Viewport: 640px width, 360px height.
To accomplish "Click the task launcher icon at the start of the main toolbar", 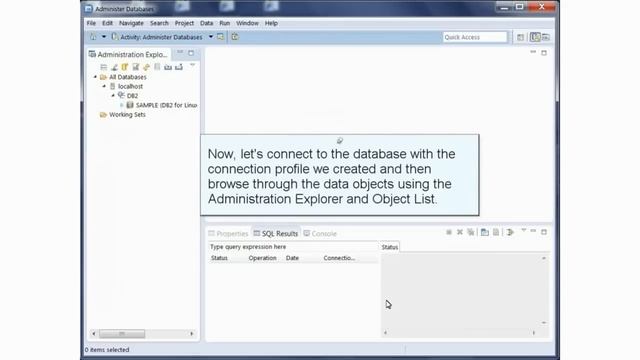I will (93, 37).
